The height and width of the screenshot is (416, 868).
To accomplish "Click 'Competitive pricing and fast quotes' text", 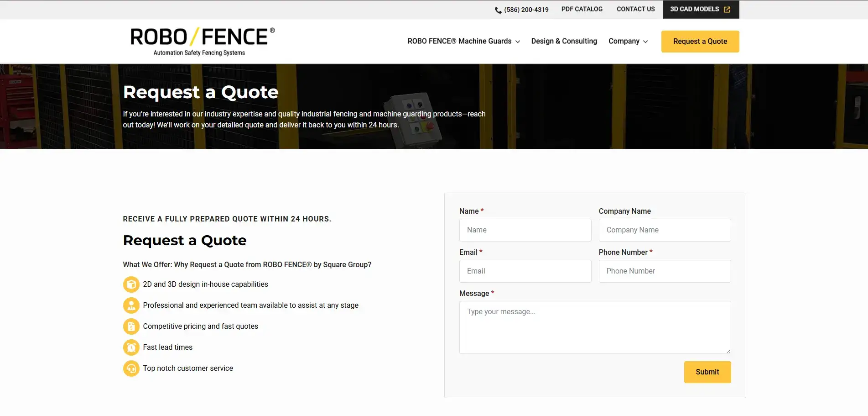I will (201, 326).
